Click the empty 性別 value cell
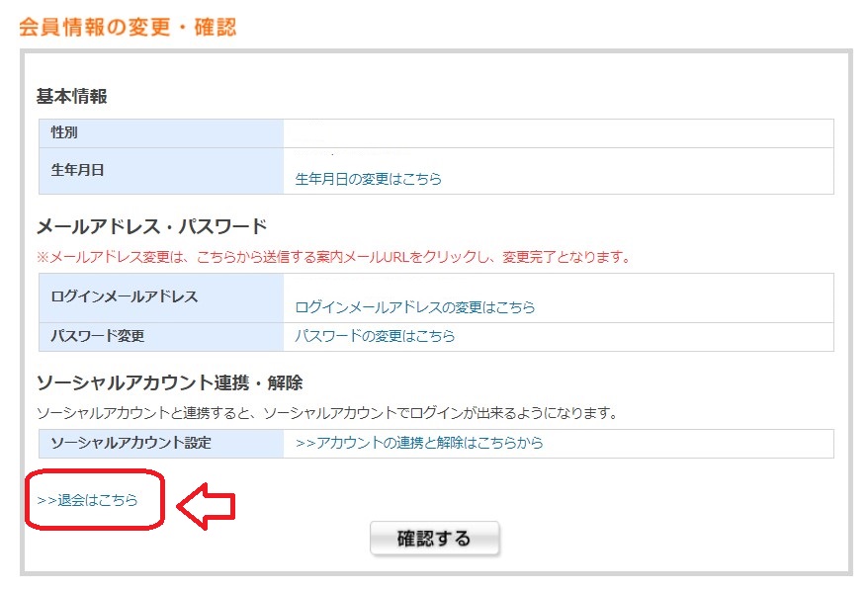868x590 pixels. pos(559,132)
